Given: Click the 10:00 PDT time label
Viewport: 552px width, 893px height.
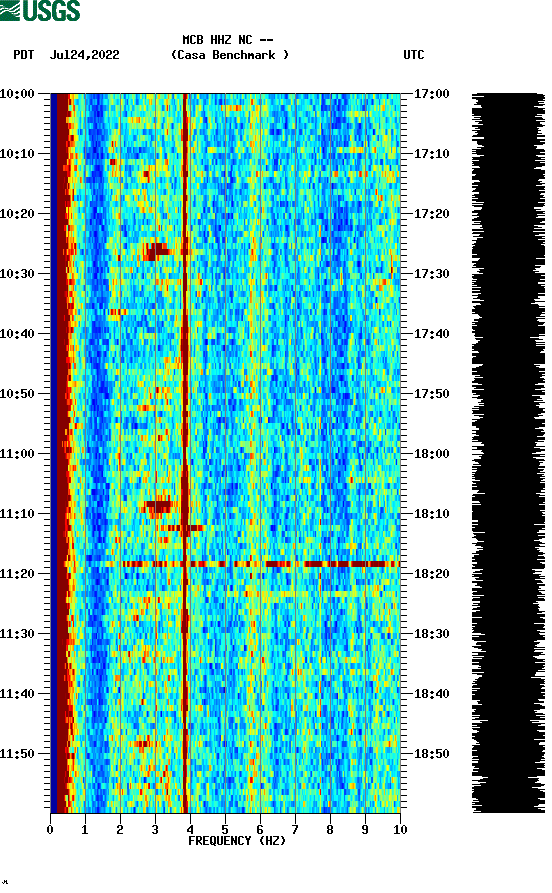Looking at the screenshot, I should (18, 93).
